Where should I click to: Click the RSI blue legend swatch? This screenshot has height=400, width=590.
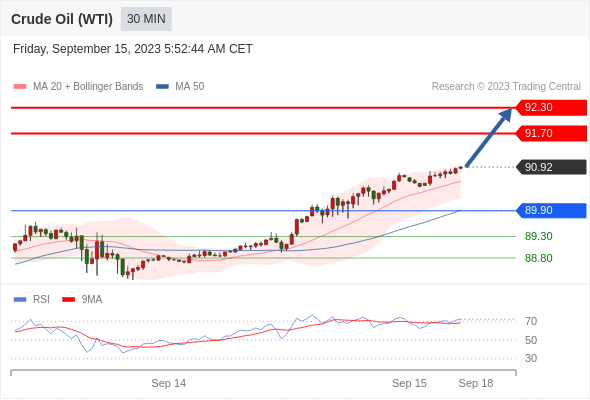click(20, 300)
